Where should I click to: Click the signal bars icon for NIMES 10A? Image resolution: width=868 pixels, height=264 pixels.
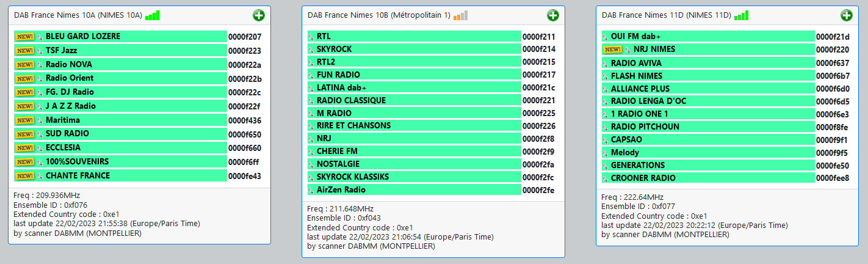(x=153, y=15)
